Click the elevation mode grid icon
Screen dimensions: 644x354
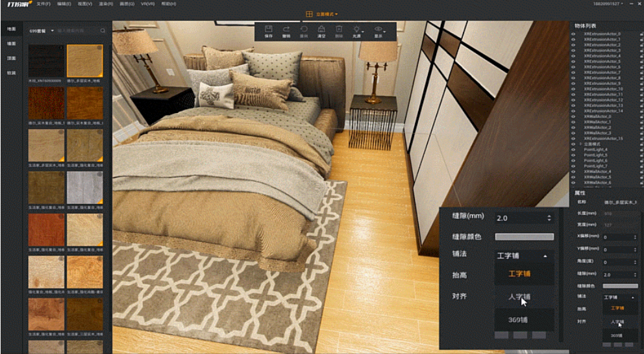[309, 14]
